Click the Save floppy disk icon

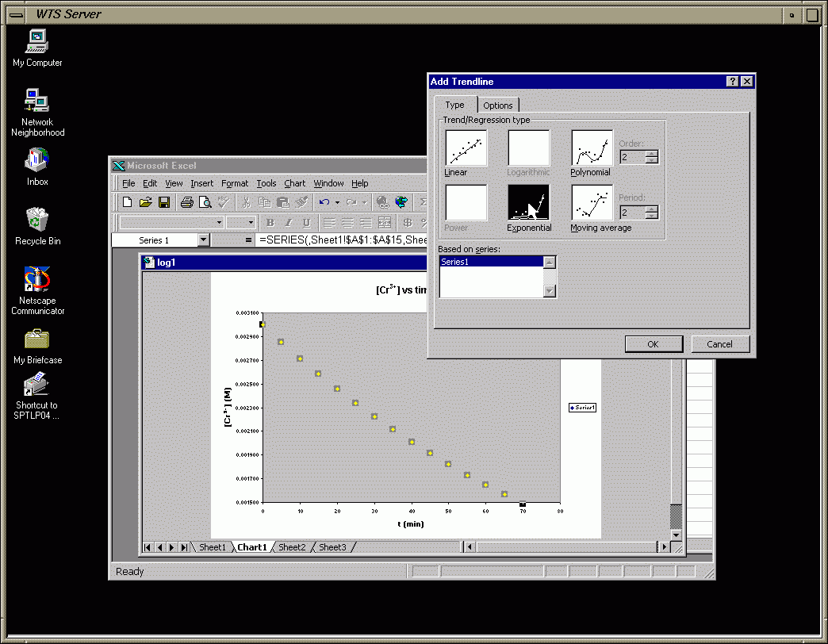[x=164, y=202]
